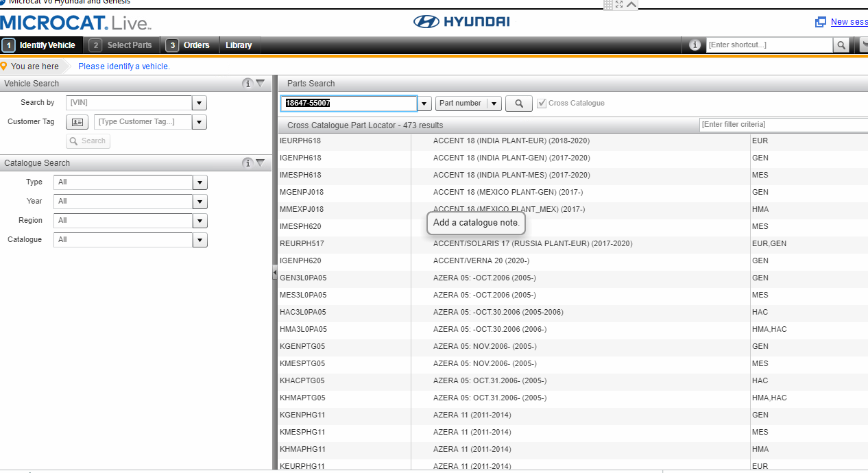Click the Hyundai logo
Image resolution: width=868 pixels, height=473 pixels.
(x=461, y=22)
